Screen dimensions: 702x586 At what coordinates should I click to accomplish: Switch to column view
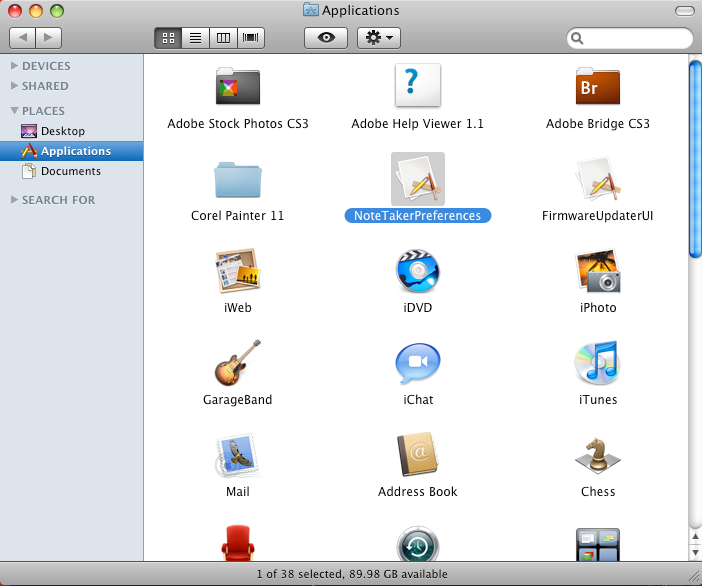coord(223,38)
